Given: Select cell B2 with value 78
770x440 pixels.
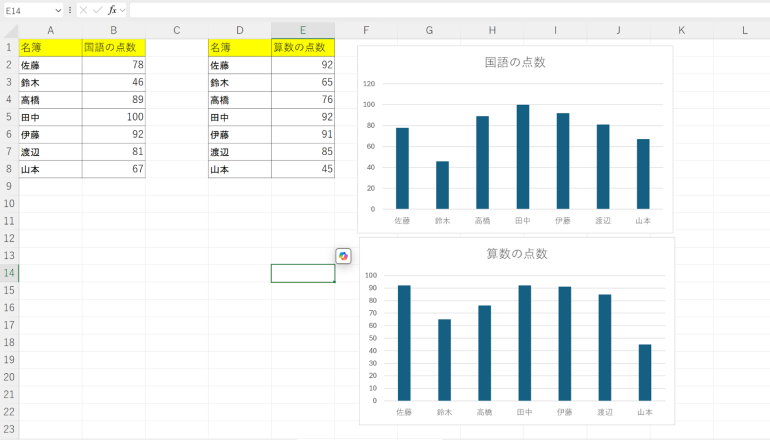Looking at the screenshot, I should click(113, 65).
